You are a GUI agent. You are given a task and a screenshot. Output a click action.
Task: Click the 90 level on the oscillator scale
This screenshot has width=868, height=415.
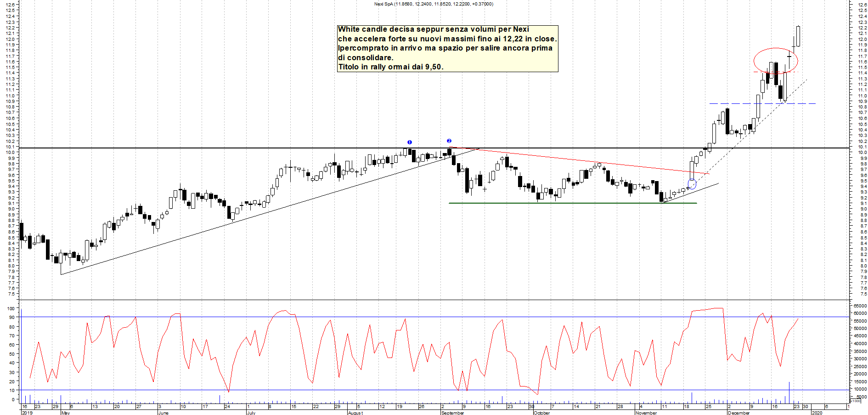coord(12,318)
